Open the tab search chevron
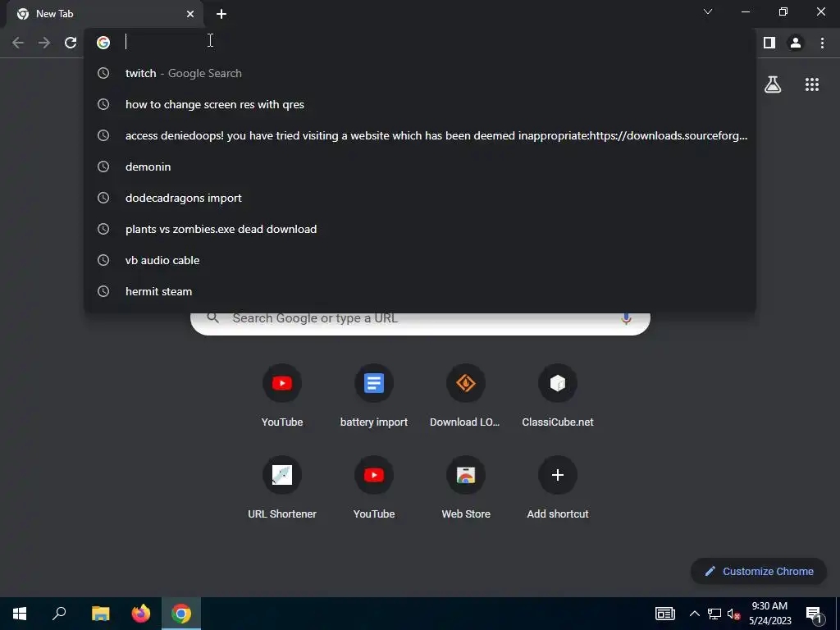Image resolution: width=840 pixels, height=630 pixels. (x=708, y=11)
